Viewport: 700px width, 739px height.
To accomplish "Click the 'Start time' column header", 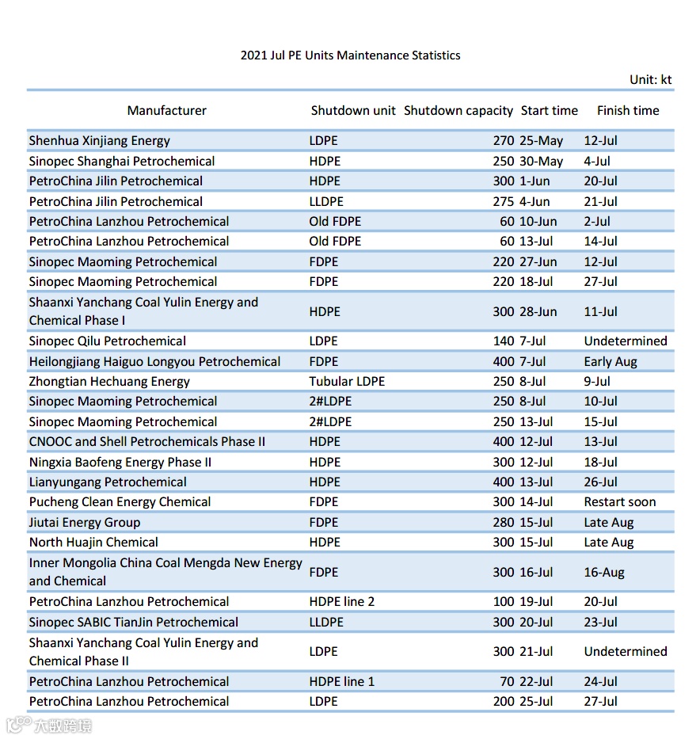I will (x=550, y=110).
